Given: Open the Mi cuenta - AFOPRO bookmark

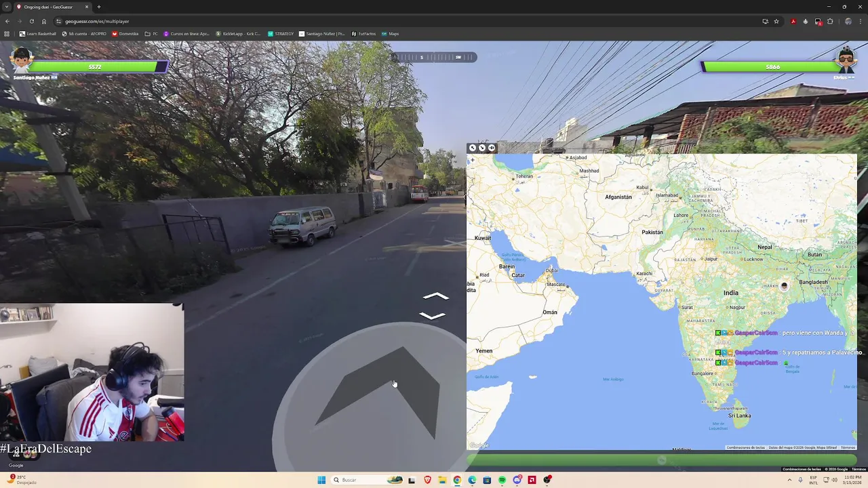Looking at the screenshot, I should [84, 34].
